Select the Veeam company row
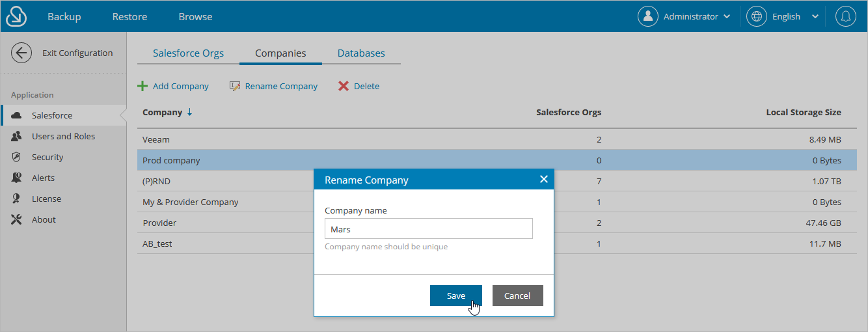Screen dimensions: 868x332 497,139
